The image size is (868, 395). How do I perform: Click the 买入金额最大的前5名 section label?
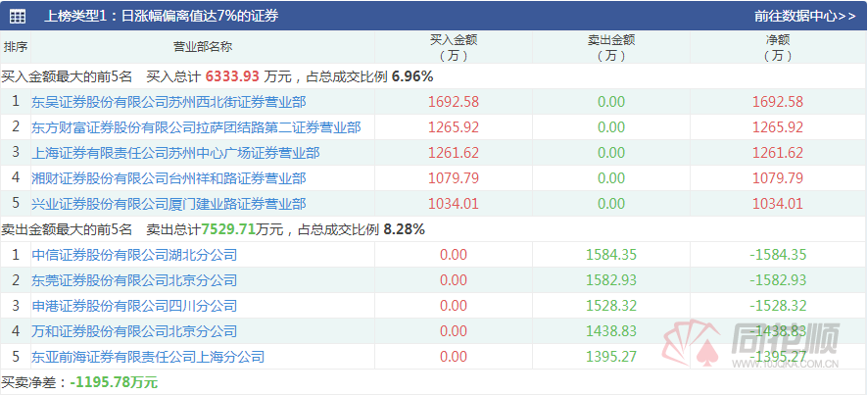pos(67,76)
